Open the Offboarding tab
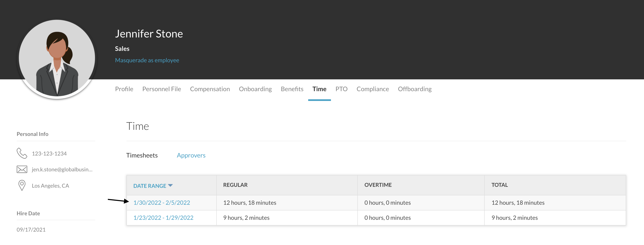 click(414, 89)
